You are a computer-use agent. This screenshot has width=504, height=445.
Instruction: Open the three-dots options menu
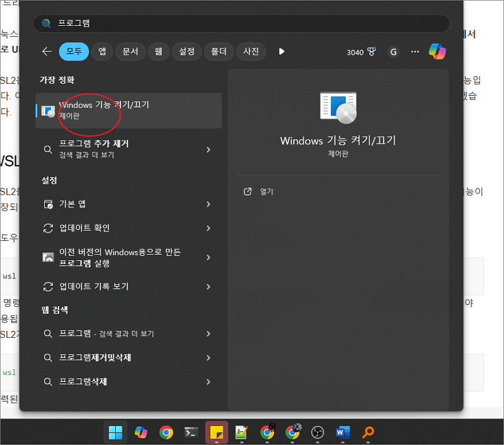click(415, 52)
